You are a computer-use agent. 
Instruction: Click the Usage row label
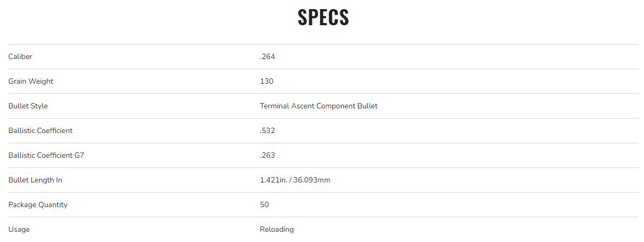(x=19, y=229)
